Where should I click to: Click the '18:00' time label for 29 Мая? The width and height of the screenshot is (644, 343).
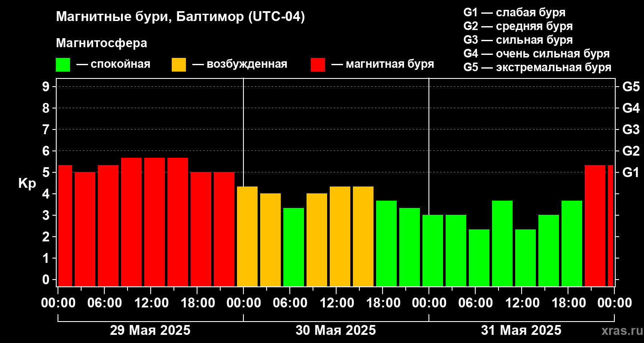[197, 303]
